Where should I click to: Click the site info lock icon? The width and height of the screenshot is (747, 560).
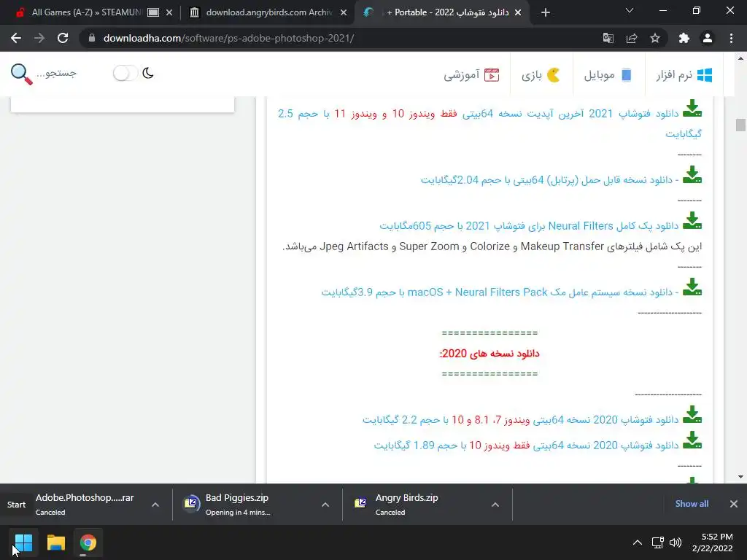click(x=92, y=38)
